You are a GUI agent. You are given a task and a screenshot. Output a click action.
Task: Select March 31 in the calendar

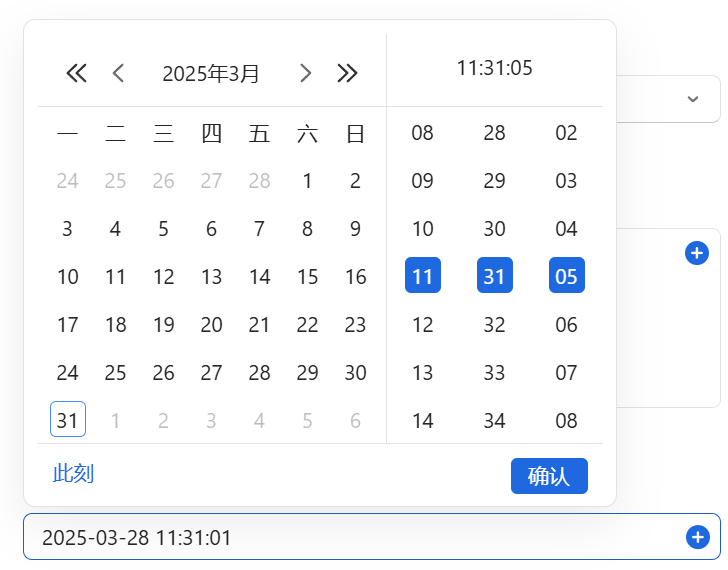(67, 420)
